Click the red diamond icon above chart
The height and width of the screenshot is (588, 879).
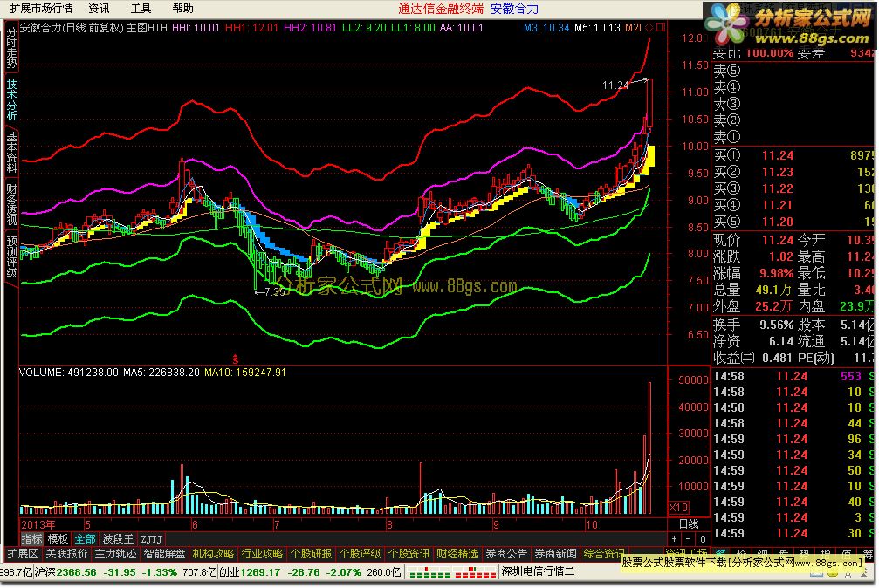649,27
